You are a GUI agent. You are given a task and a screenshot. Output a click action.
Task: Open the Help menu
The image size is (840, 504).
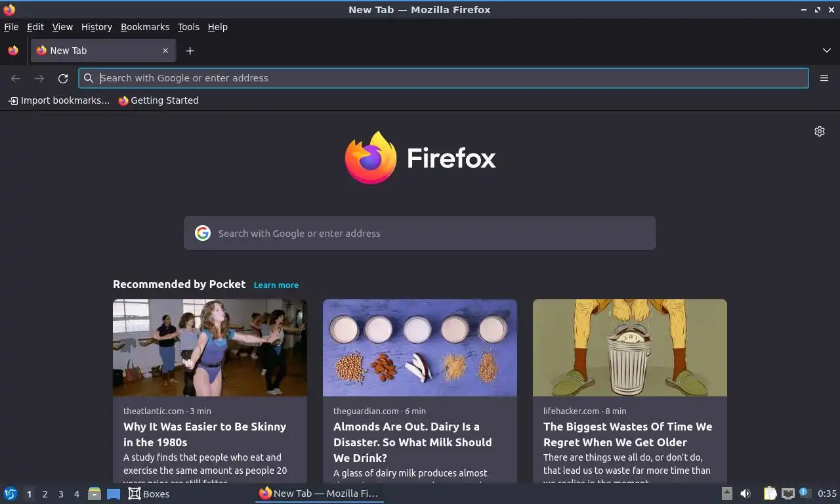218,27
